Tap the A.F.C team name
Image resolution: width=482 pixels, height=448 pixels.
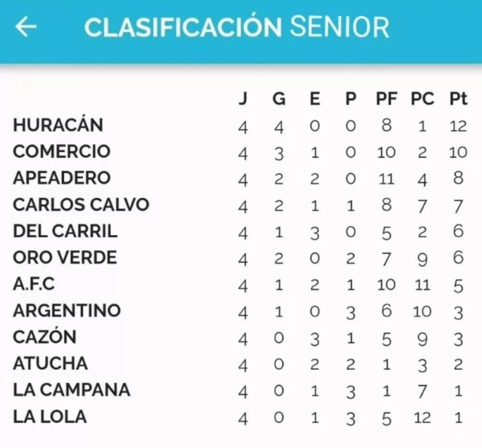pos(34,283)
